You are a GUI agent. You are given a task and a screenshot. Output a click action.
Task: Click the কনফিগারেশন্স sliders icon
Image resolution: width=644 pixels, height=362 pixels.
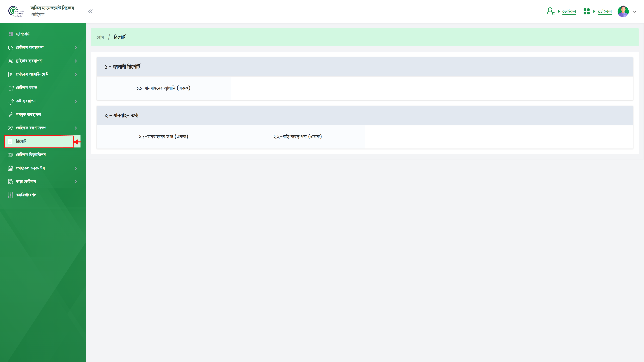coord(11,195)
